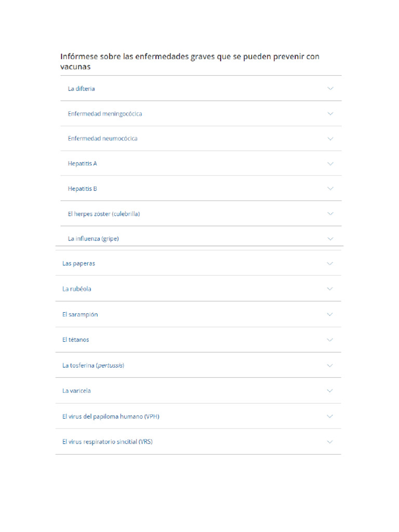The image size is (399, 532).
Task: Expand chevron for Enfermedad neumocócica
Action: [x=330, y=139]
